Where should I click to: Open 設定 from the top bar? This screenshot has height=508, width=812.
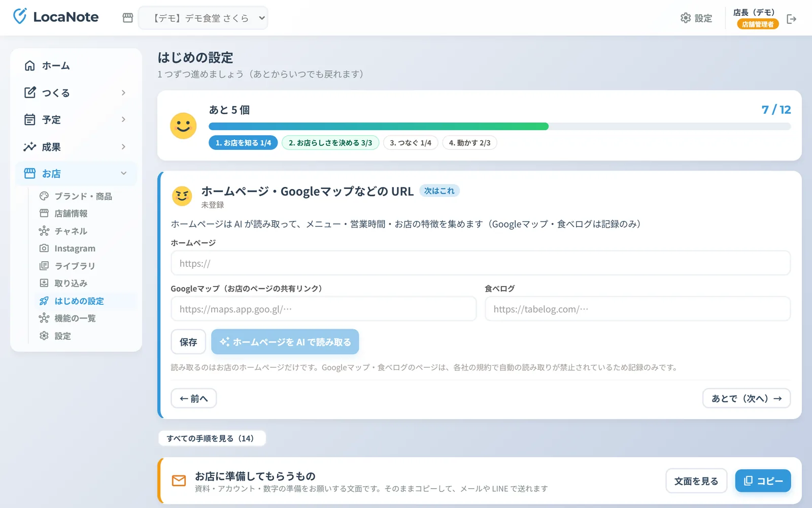[696, 18]
